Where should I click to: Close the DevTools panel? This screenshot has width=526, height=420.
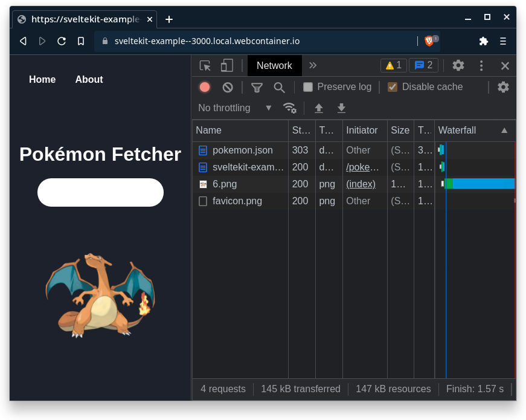(x=505, y=66)
